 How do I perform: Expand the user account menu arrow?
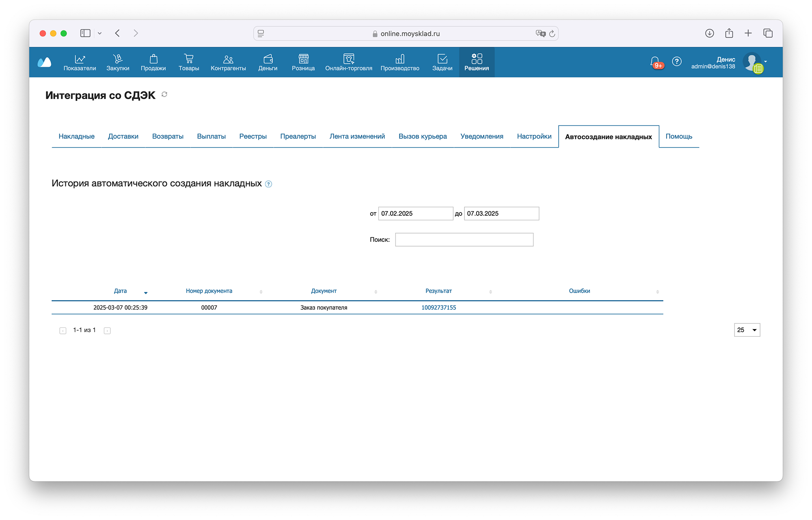[x=765, y=61]
